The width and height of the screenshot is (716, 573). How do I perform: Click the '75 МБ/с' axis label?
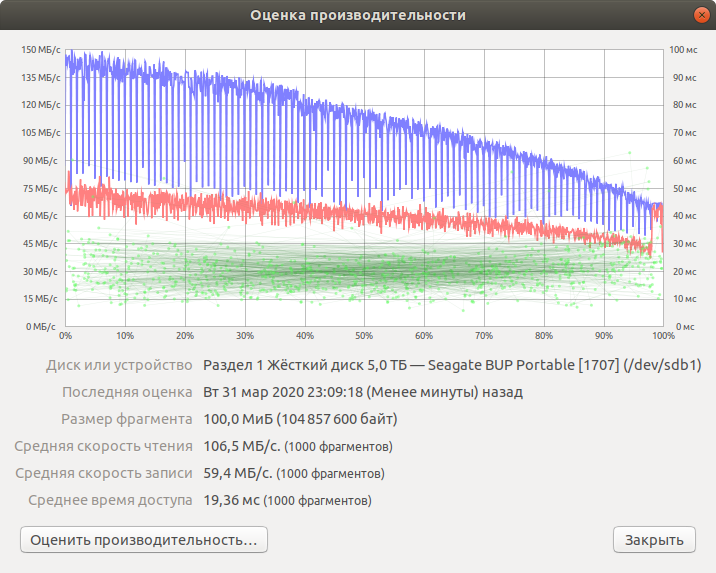(x=41, y=189)
